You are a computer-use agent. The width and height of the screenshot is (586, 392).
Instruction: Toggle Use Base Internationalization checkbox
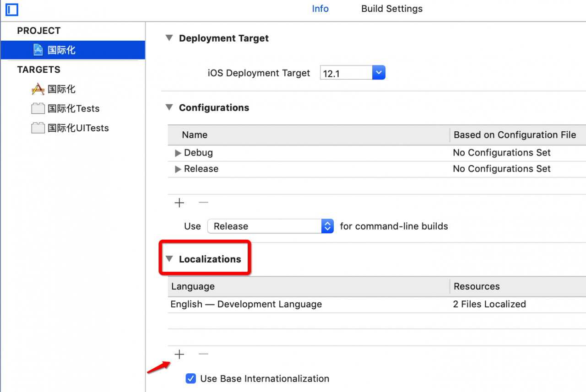[191, 379]
